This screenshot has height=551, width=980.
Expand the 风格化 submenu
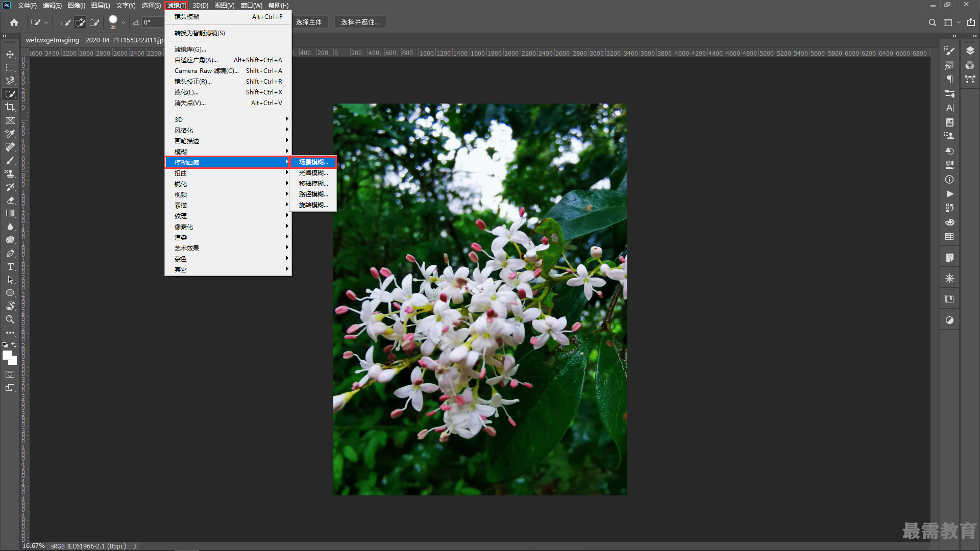(x=228, y=130)
